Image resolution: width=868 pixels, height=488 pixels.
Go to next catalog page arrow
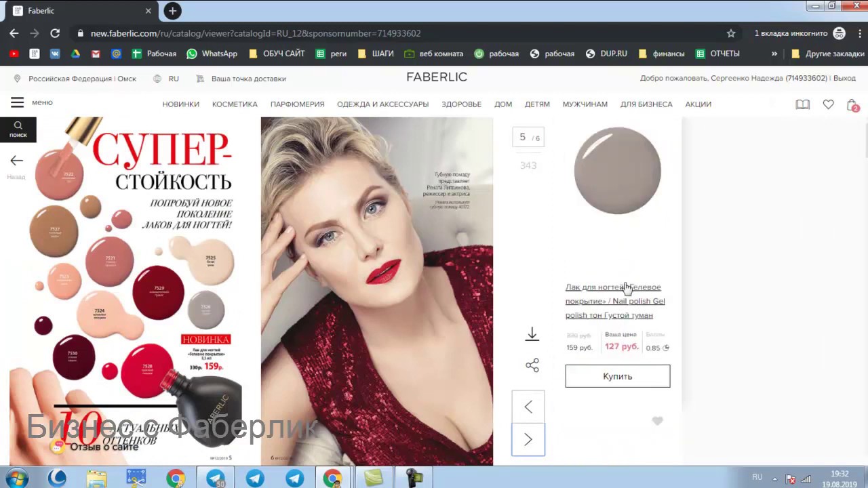click(528, 440)
